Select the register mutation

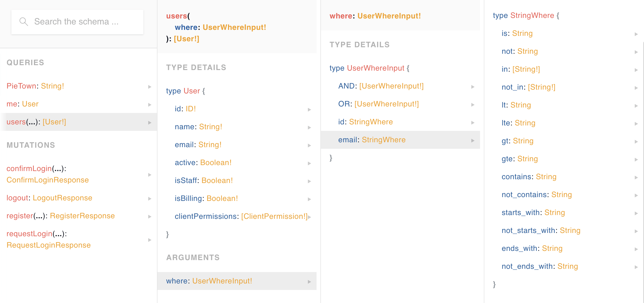(x=19, y=216)
